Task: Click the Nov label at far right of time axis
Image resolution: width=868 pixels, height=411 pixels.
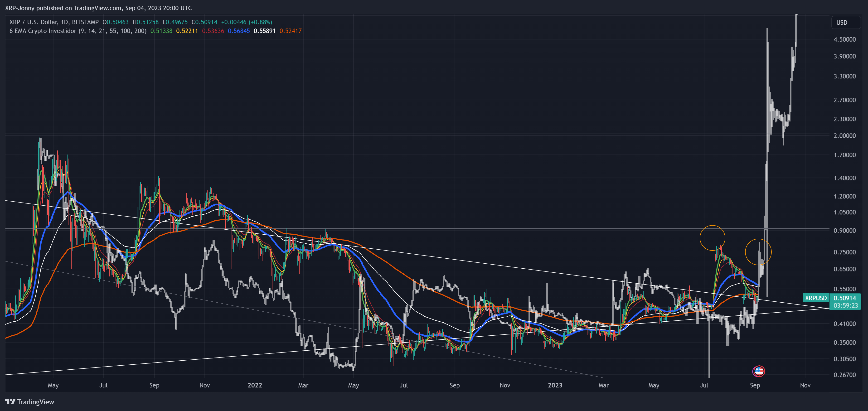Action: coord(805,385)
